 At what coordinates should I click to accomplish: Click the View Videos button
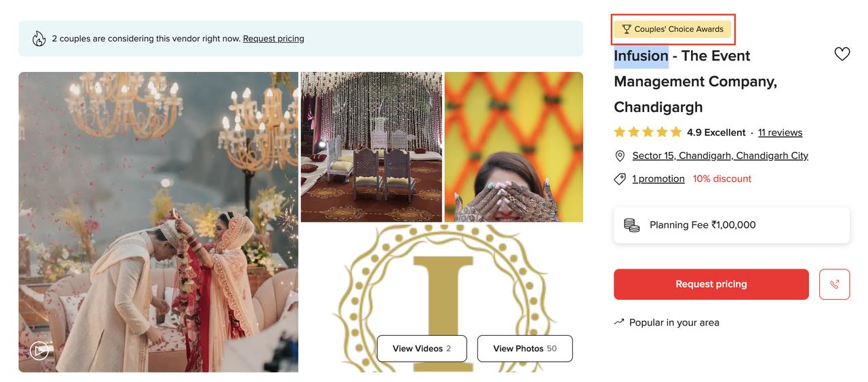tap(422, 349)
